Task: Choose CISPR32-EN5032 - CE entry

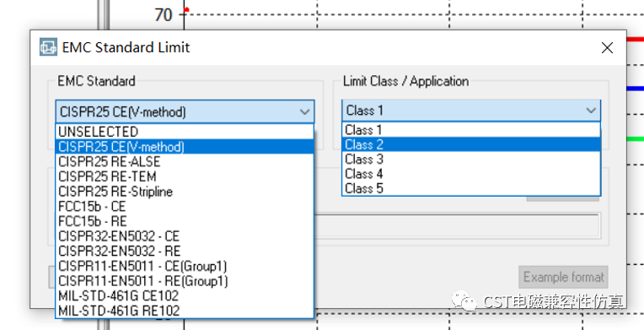Action: tap(185, 235)
